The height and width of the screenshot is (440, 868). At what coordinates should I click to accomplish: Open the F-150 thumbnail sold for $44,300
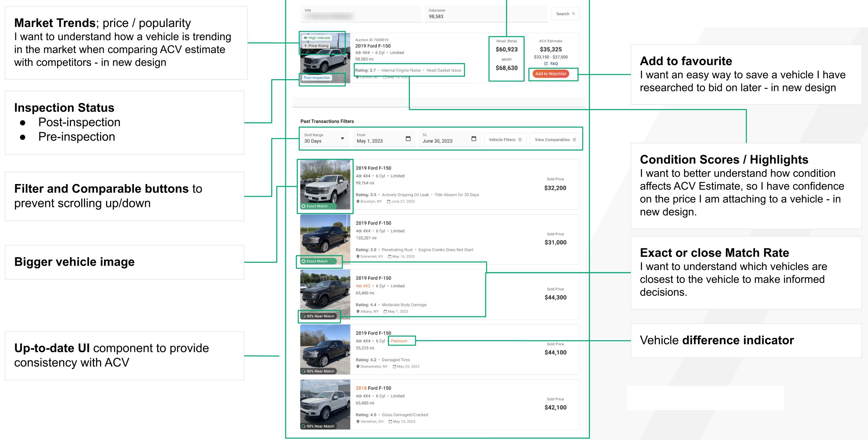tap(325, 295)
